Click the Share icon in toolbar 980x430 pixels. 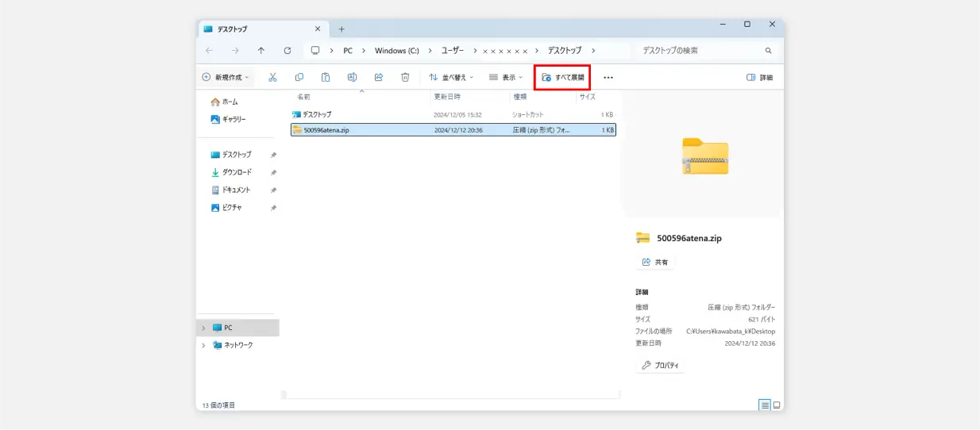click(x=379, y=77)
